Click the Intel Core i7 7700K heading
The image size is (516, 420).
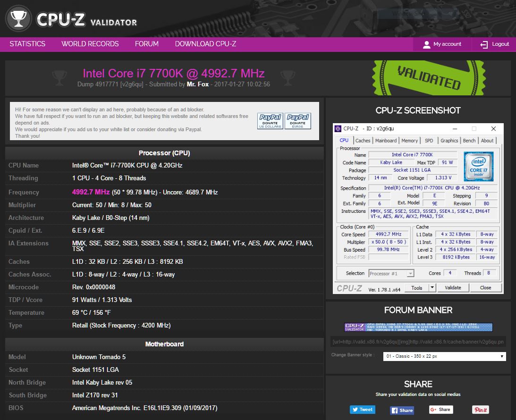coord(173,73)
